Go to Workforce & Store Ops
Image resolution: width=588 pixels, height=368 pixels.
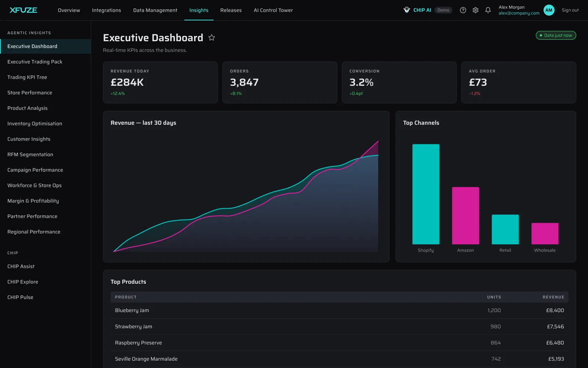pos(46,185)
